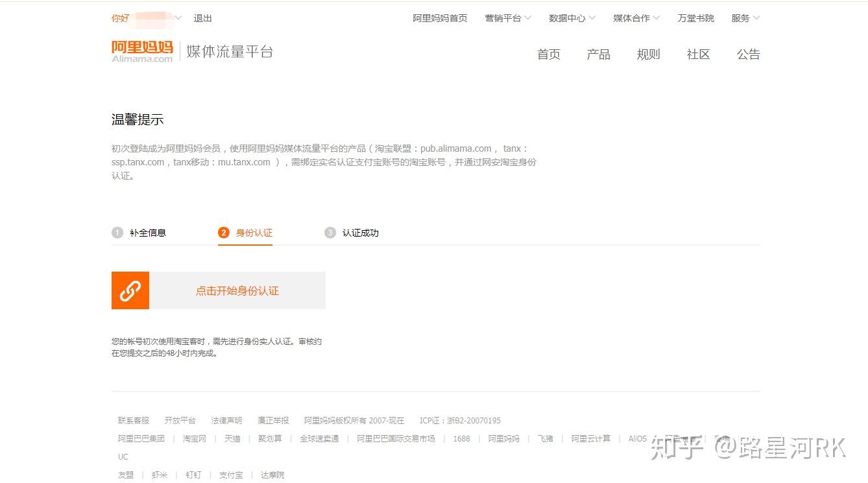Open the 产品 navigation item
868x483 pixels.
tap(599, 54)
